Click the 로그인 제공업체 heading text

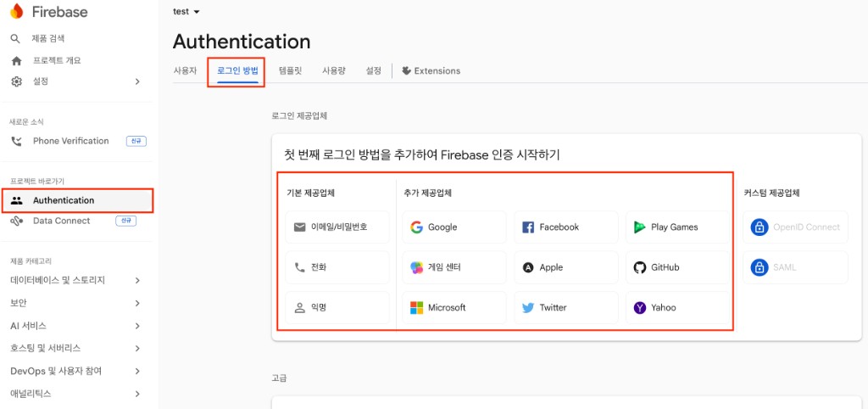299,116
